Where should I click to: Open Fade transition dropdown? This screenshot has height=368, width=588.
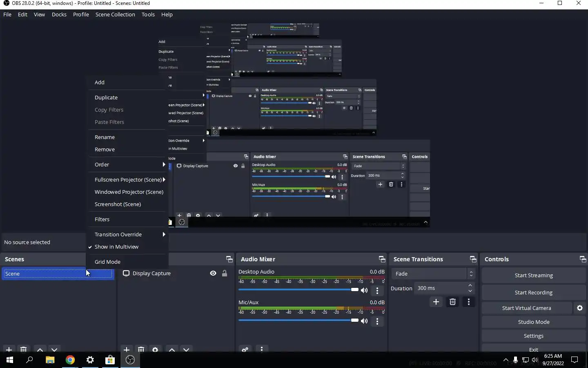pos(433,274)
